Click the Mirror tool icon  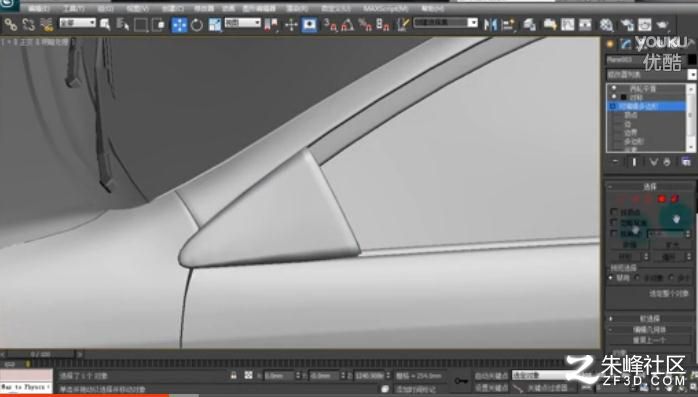click(x=490, y=25)
